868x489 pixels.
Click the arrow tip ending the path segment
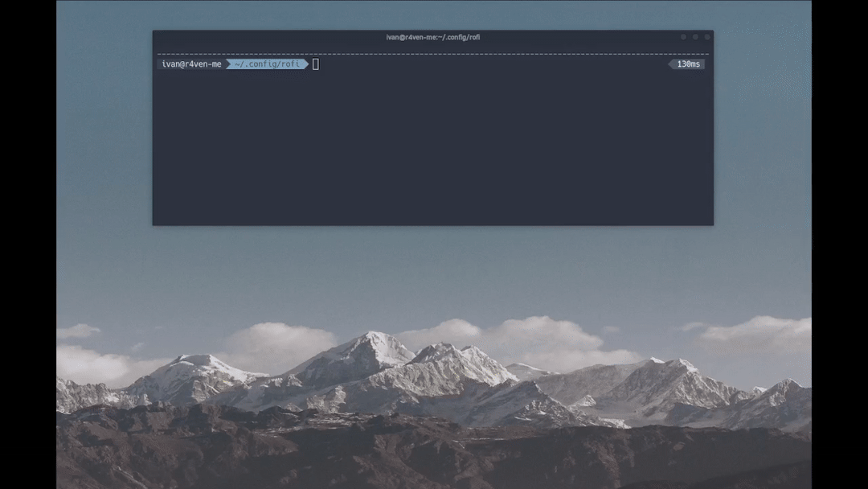(306, 64)
